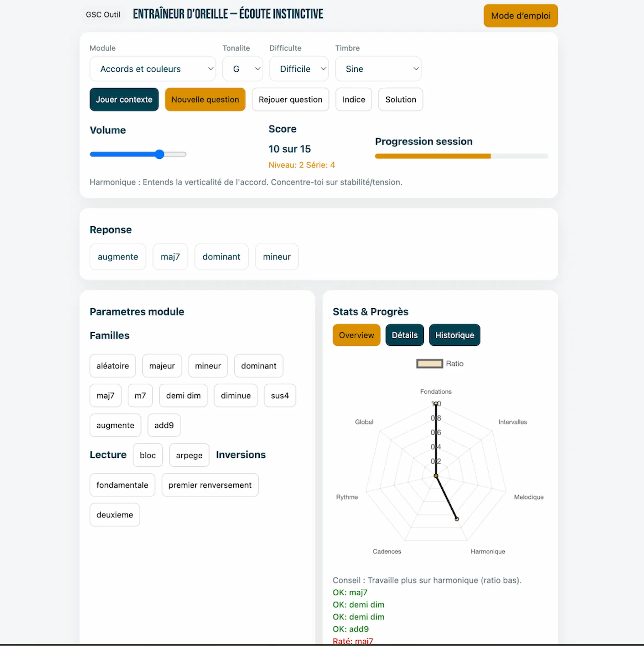Open the Historique tab
644x646 pixels.
tap(454, 335)
